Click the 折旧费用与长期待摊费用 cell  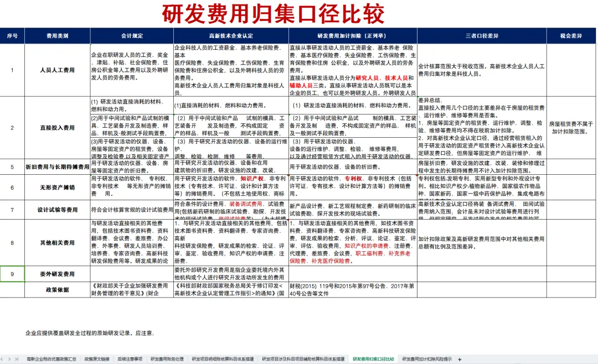pyautogui.click(x=58, y=167)
